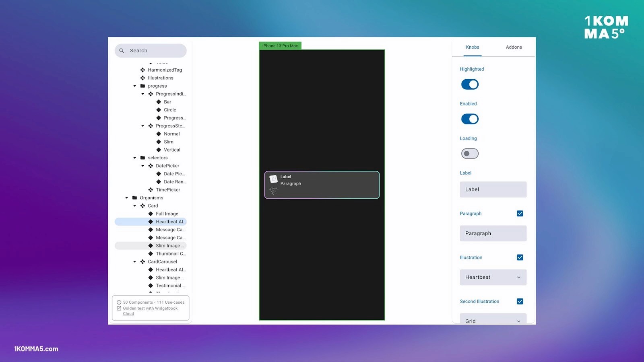Switch to the Addons tab
The width and height of the screenshot is (644, 362).
[514, 47]
